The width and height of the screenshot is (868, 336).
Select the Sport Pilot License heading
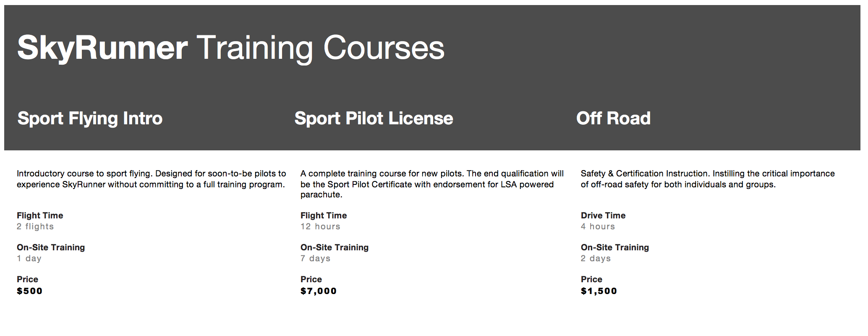click(374, 118)
